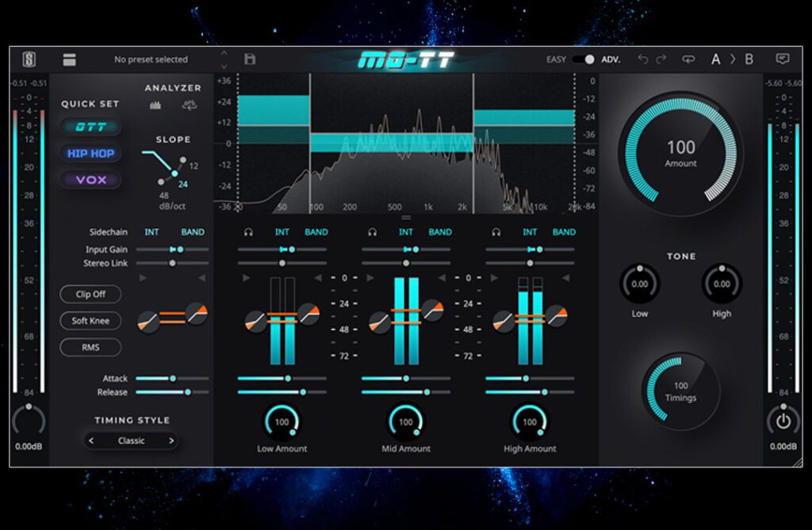Click the analyzer refresh icon
Viewport: 812px width, 530px height.
[189, 104]
